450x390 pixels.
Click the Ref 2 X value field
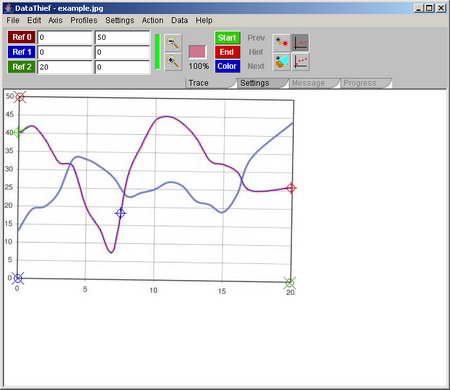(x=65, y=67)
